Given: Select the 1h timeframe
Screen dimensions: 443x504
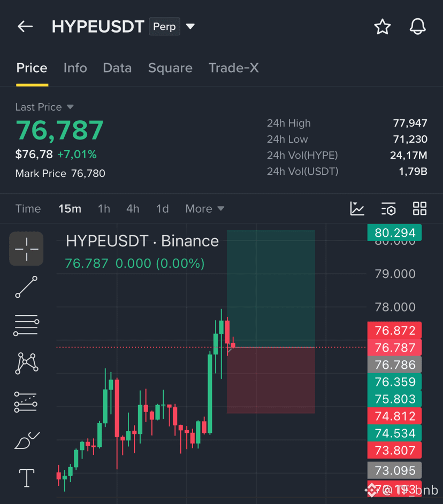Looking at the screenshot, I should 104,209.
